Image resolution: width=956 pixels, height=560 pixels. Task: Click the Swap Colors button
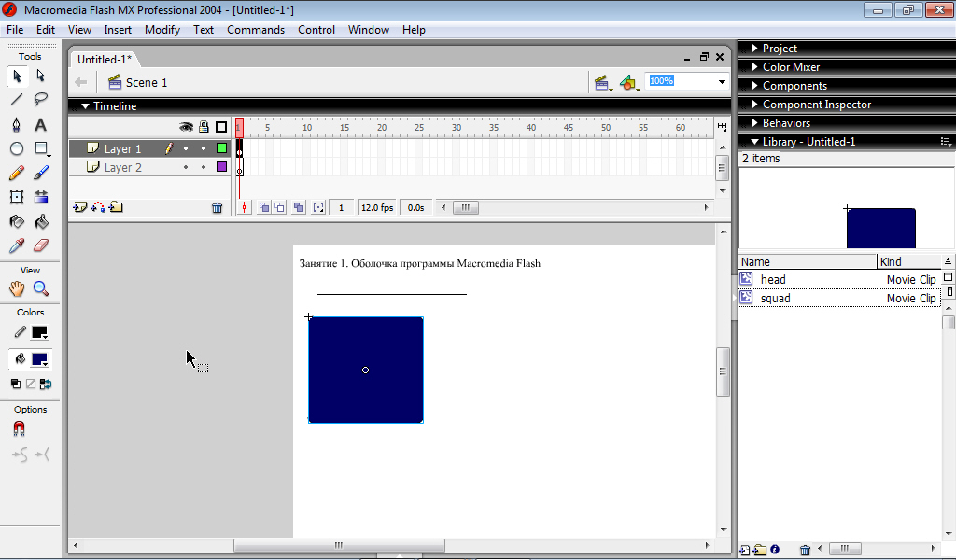pos(46,384)
